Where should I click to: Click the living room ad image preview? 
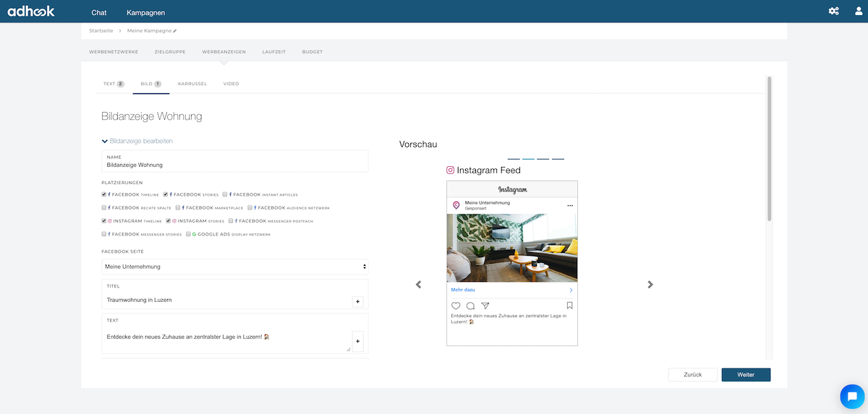click(x=512, y=247)
